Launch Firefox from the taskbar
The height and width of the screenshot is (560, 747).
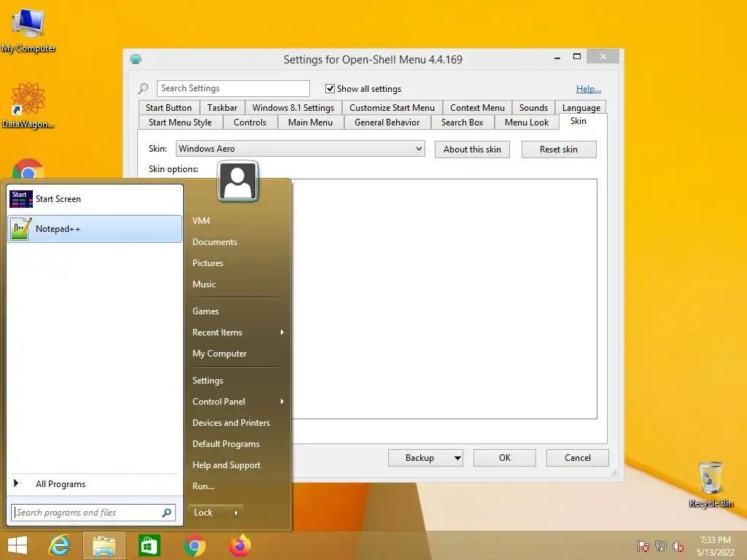click(239, 545)
